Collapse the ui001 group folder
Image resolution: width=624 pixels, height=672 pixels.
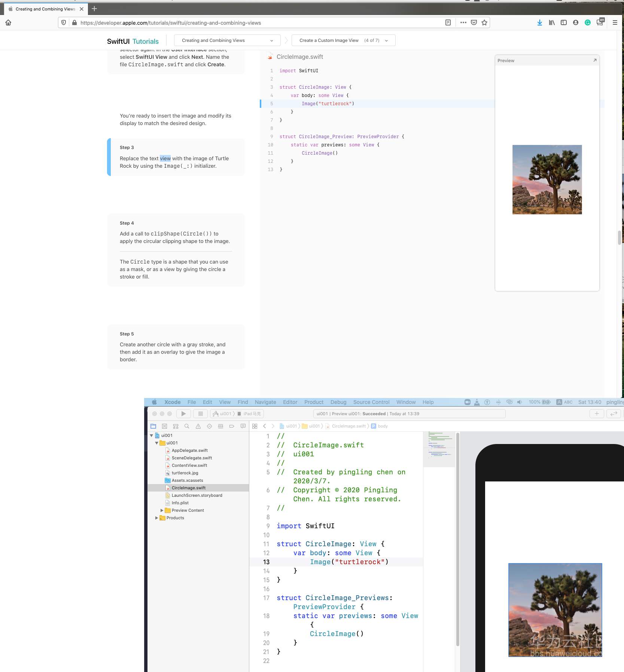tap(156, 443)
